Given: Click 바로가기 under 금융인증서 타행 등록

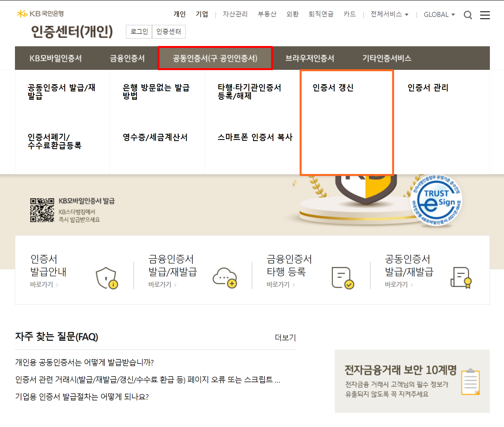Looking at the screenshot, I should click(x=281, y=285).
